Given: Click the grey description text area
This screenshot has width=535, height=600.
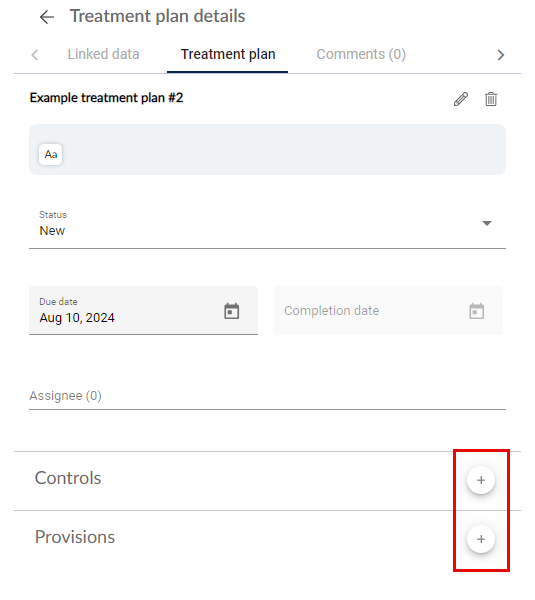Looking at the screenshot, I should (268, 149).
